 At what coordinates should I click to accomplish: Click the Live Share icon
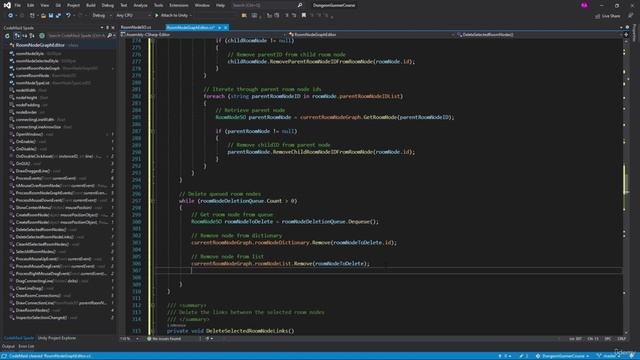pyautogui.click(x=598, y=16)
